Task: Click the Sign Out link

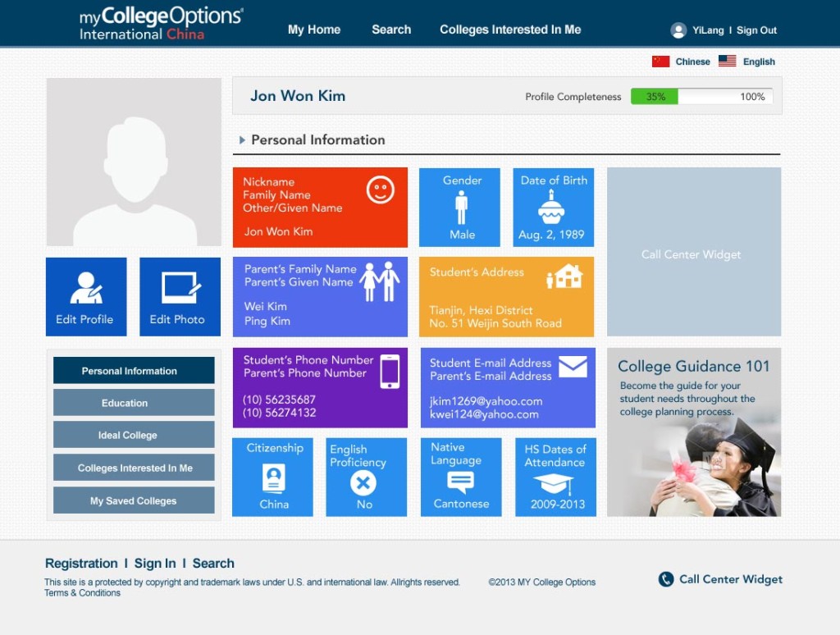Action: point(756,30)
